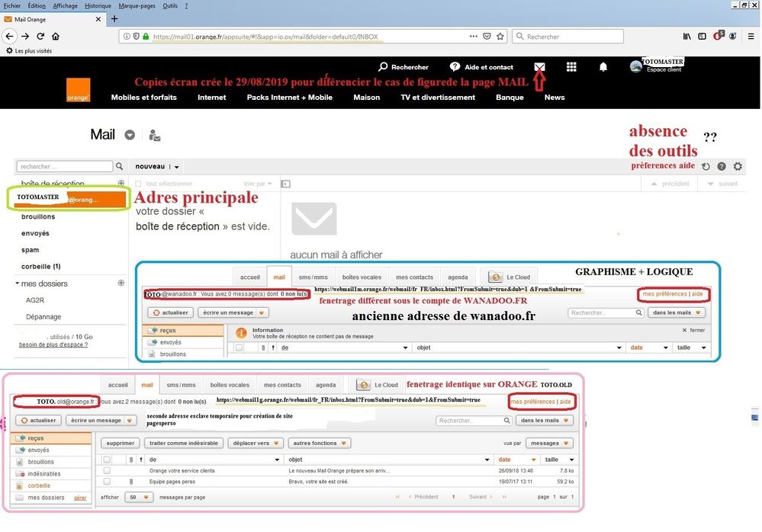Focus the rechercher mail search field
Screen dimensions: 762x532
[65, 166]
